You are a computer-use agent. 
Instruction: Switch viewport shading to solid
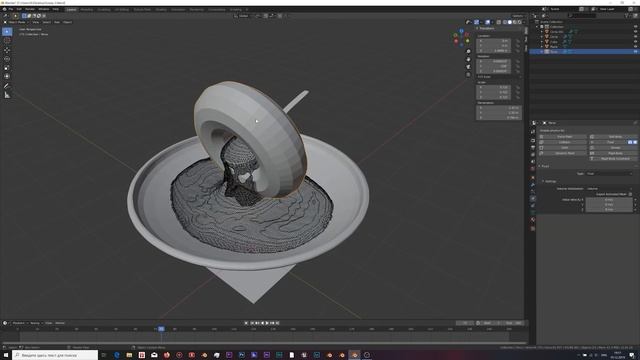510,22
